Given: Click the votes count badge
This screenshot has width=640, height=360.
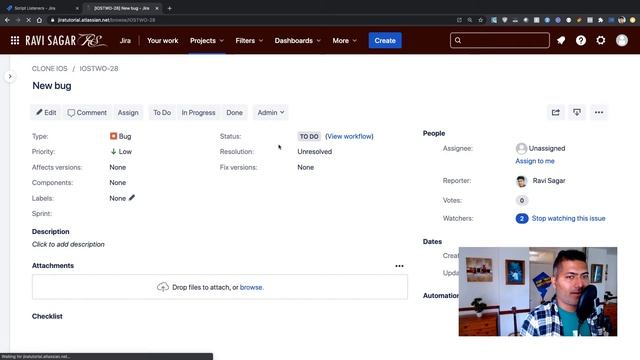Looking at the screenshot, I should (522, 200).
